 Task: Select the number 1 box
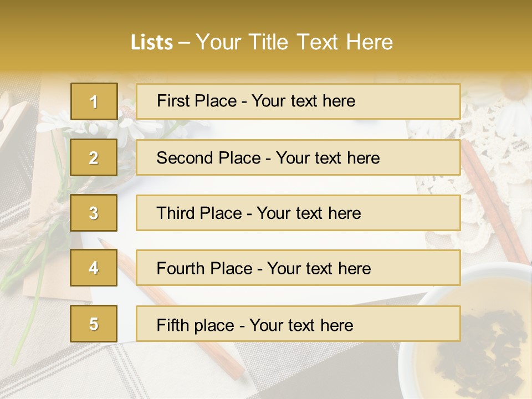pyautogui.click(x=94, y=101)
